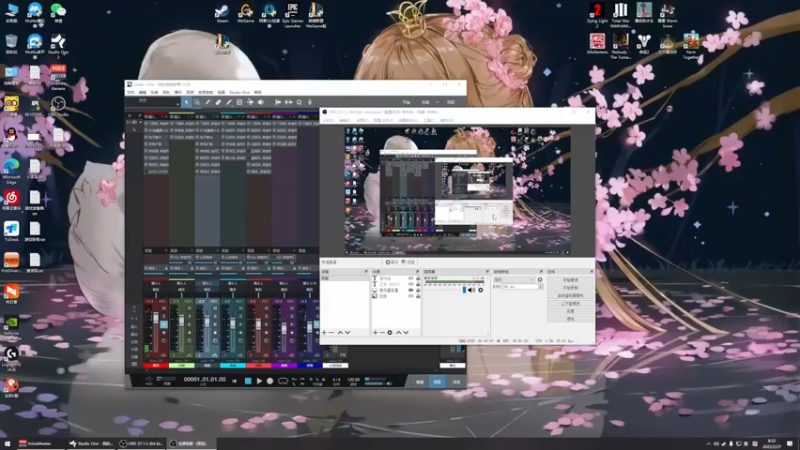This screenshot has height=450, width=800.
Task: Mute the green mixer channel in Studio One
Action: coord(189,309)
